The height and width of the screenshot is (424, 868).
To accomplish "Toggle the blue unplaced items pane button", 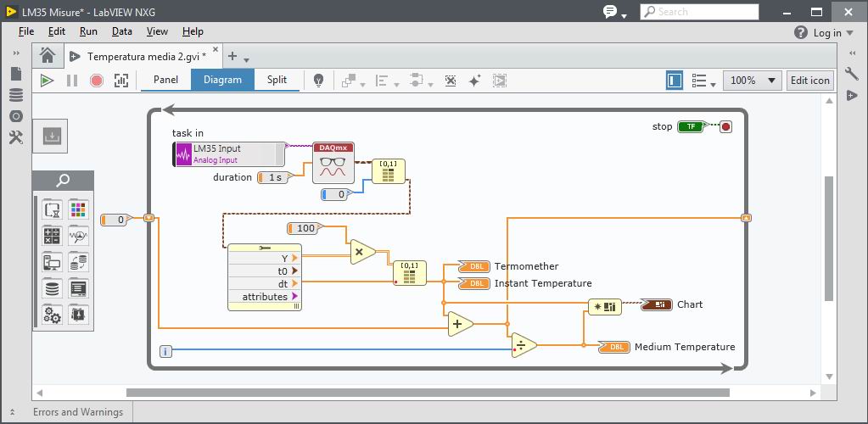I will (x=674, y=81).
